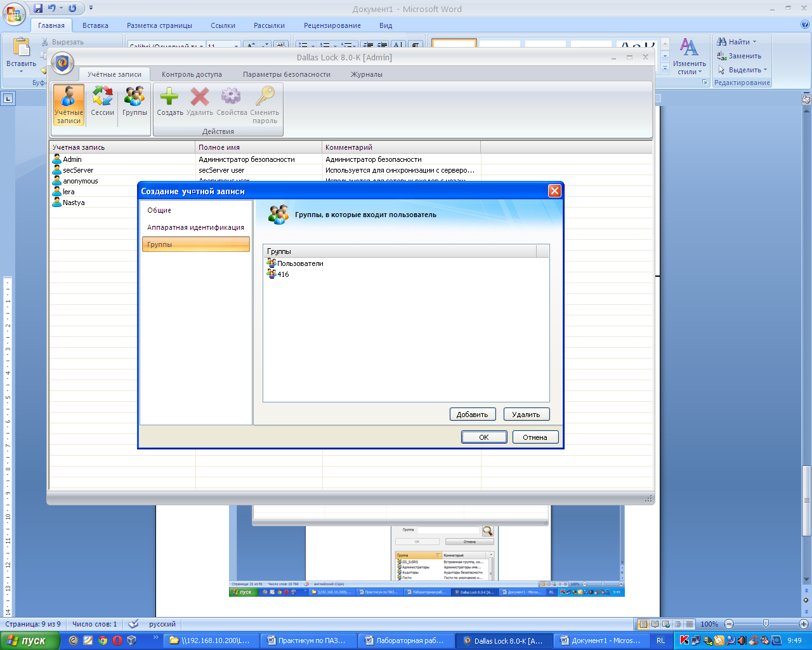Select group 416 in the groups list
This screenshot has width=812, height=650.
pos(278,274)
